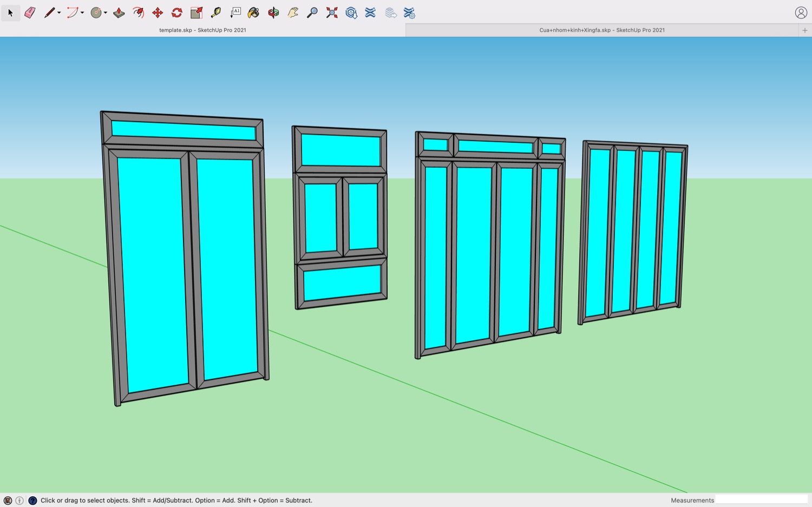812x507 pixels.
Task: Choose the Arc drawing tool
Action: (72, 12)
